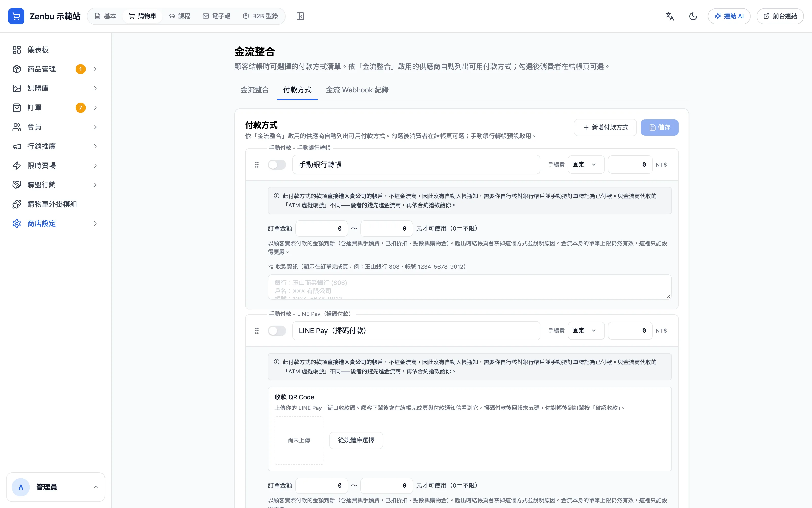
Task: Click the 收款資訊 bank details textarea
Action: click(470, 287)
